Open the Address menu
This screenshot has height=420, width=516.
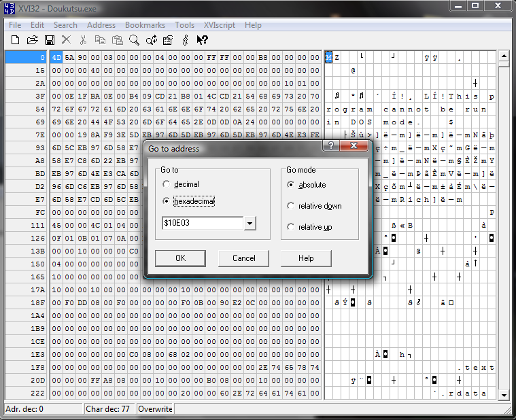101,25
